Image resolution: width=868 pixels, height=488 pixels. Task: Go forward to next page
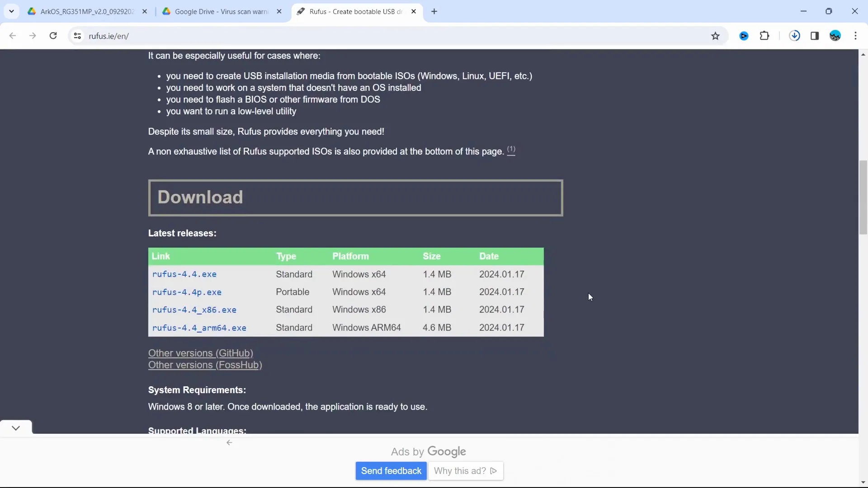pos(33,36)
